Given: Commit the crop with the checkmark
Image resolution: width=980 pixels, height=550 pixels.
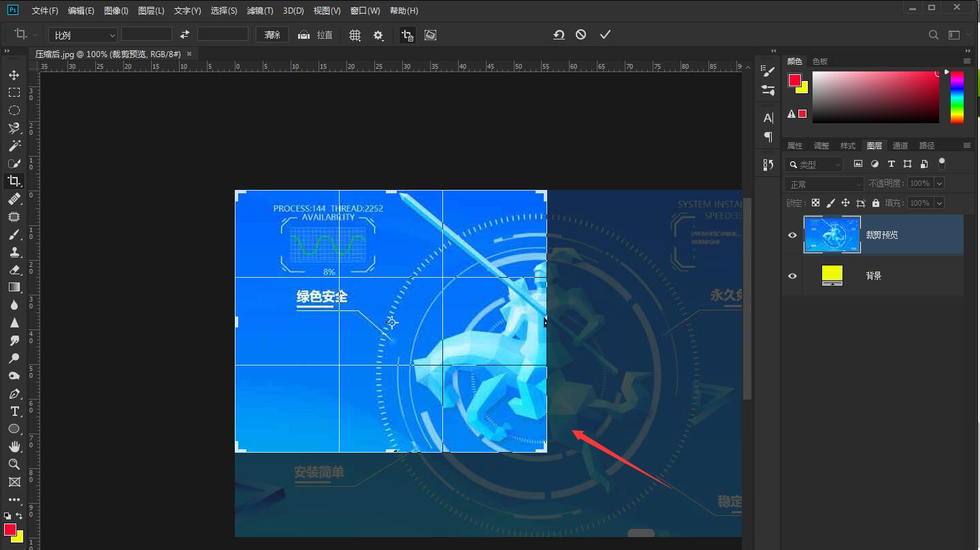Looking at the screenshot, I should pos(605,35).
